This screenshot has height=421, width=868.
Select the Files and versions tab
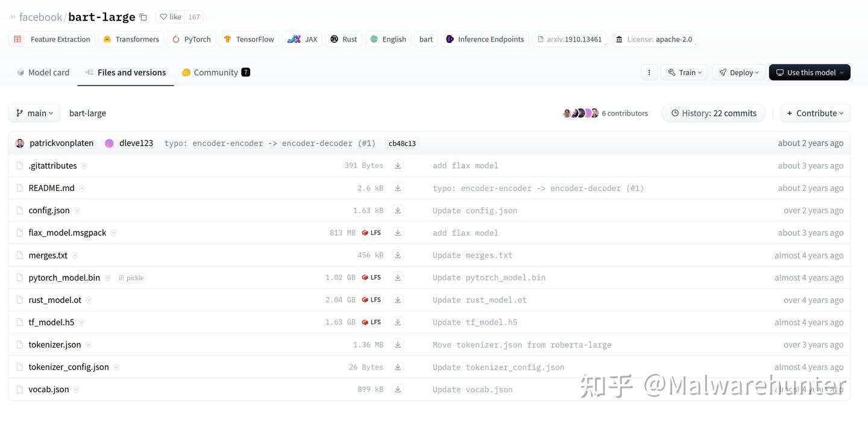click(x=125, y=72)
